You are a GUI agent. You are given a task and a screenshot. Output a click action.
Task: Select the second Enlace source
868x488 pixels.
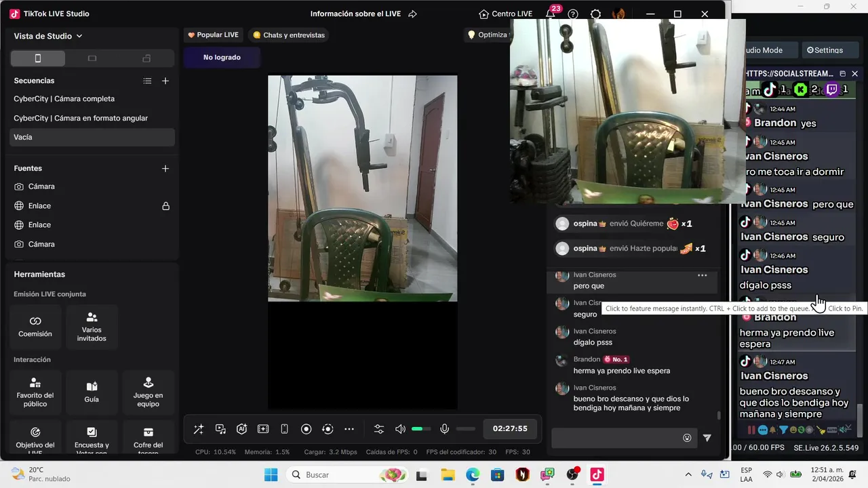point(92,225)
